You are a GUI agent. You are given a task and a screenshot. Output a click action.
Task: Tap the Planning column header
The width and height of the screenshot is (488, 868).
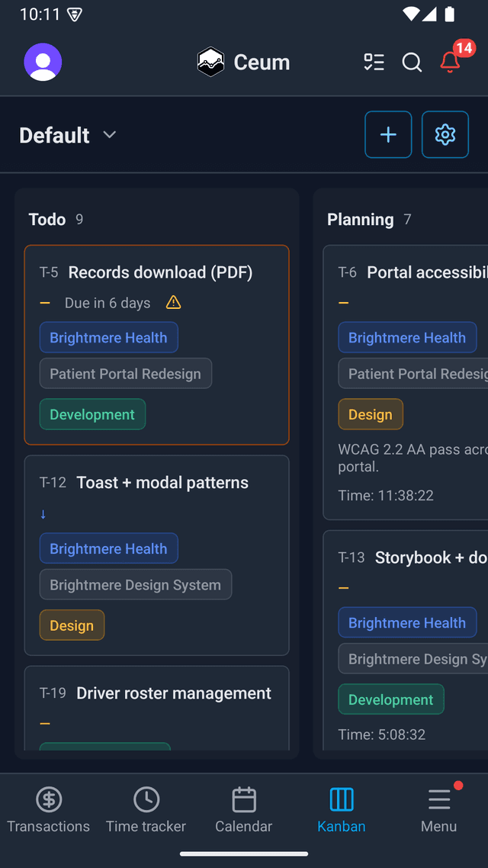pyautogui.click(x=360, y=219)
